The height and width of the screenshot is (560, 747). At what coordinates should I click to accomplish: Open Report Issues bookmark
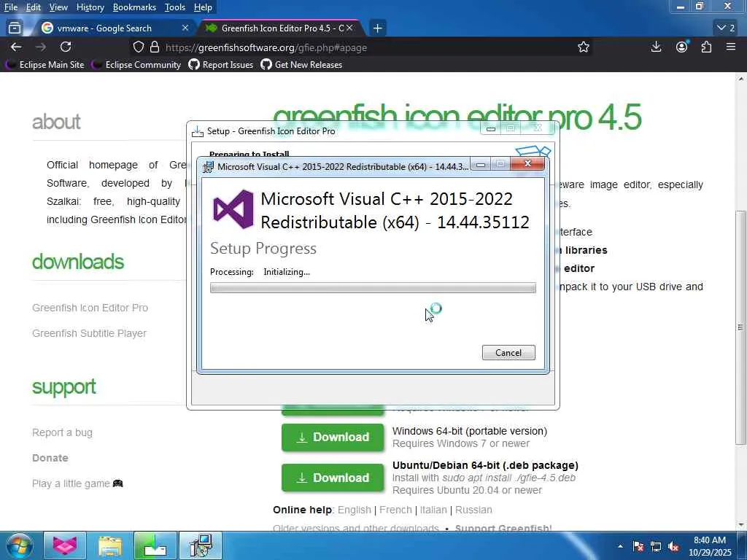(x=221, y=65)
